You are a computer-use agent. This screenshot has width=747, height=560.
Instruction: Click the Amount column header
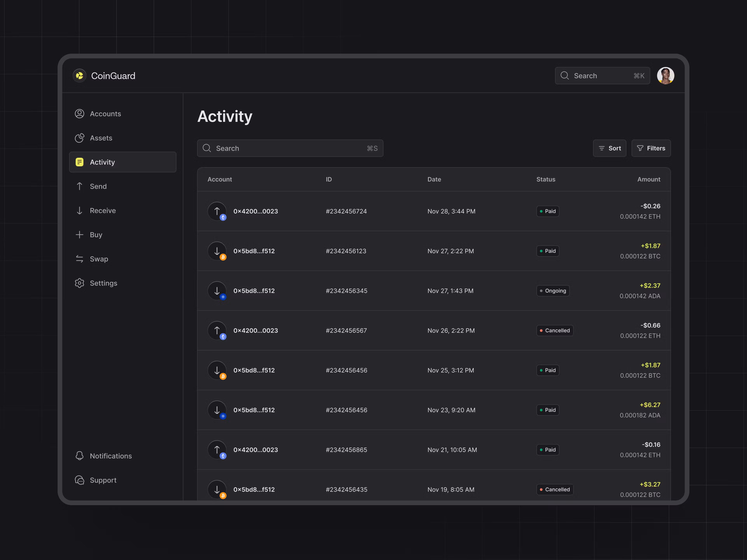tap(648, 179)
